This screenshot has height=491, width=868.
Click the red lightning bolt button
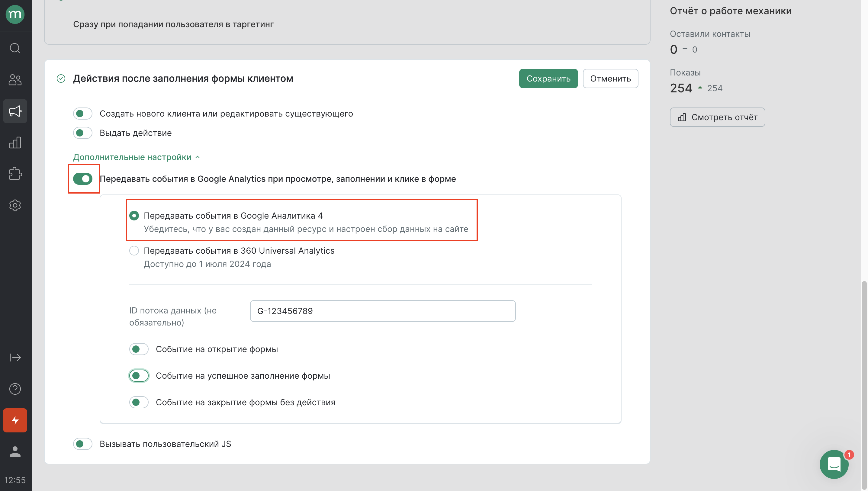[x=15, y=420]
